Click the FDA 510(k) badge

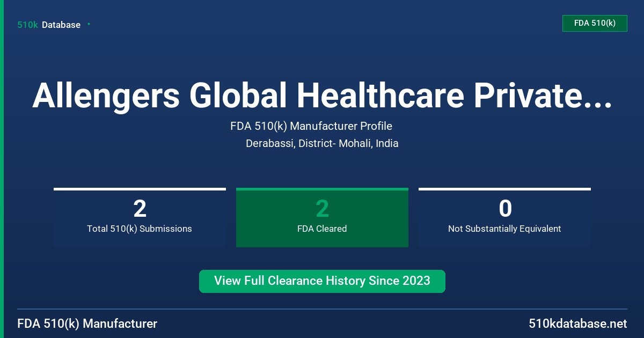click(x=595, y=23)
